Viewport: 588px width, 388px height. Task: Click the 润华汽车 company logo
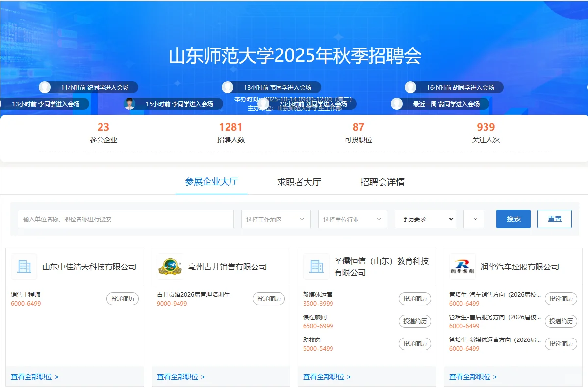pos(462,267)
